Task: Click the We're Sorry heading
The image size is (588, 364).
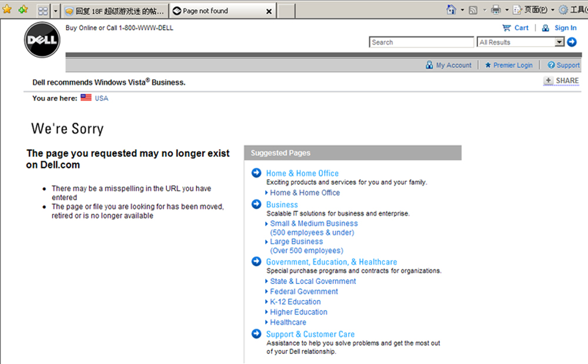Action: pos(68,129)
